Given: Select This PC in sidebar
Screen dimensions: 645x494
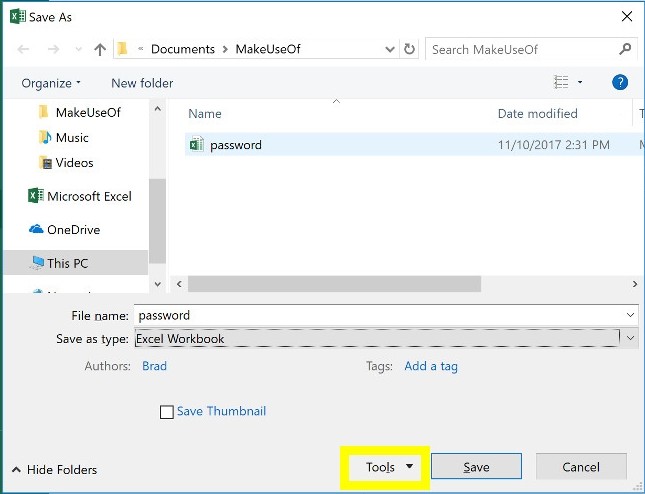Looking at the screenshot, I should pyautogui.click(x=76, y=263).
